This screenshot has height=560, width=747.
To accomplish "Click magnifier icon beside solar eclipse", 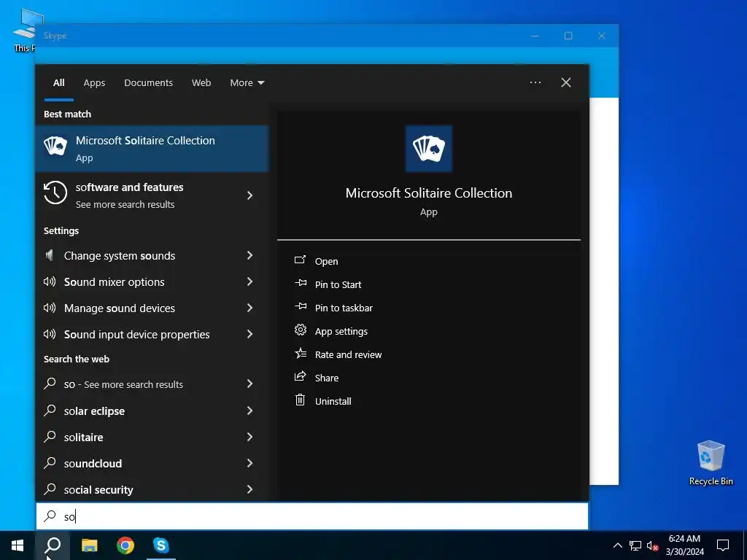I will [x=50, y=410].
